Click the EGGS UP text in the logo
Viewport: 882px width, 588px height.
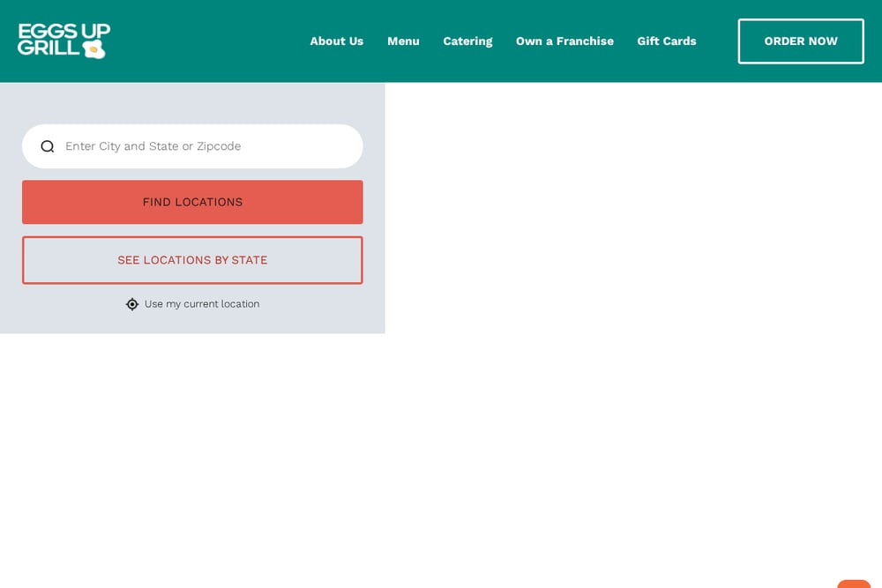point(64,30)
